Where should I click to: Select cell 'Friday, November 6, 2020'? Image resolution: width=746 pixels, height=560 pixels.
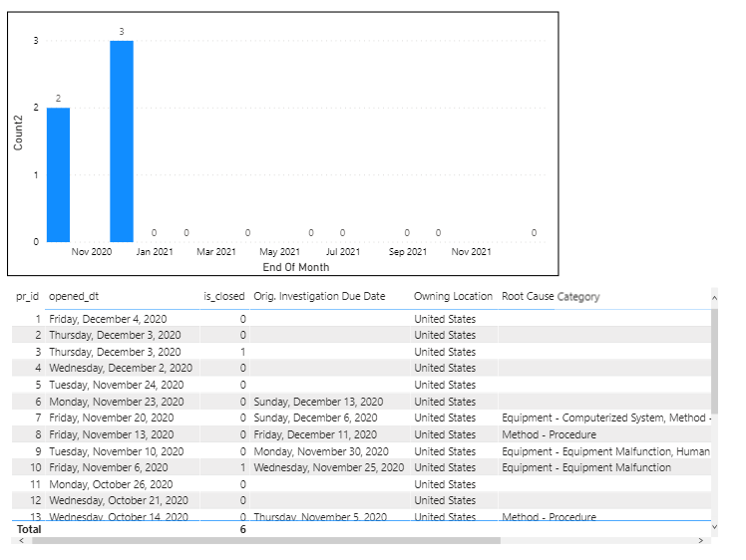(x=109, y=467)
